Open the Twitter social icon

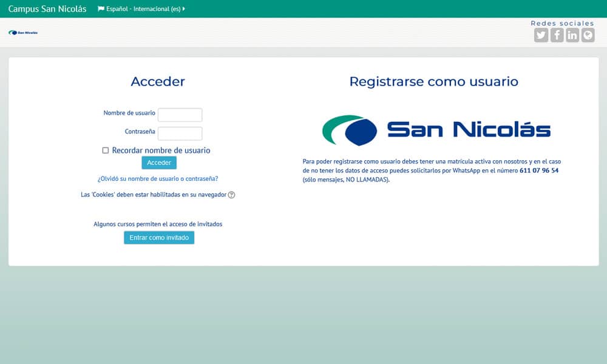(541, 35)
